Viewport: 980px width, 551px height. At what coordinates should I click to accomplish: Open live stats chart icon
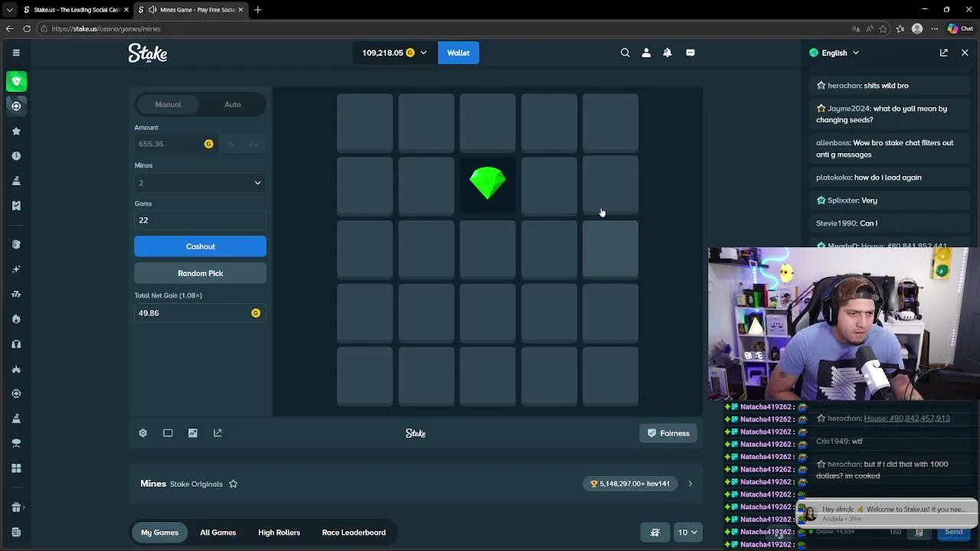(x=193, y=433)
